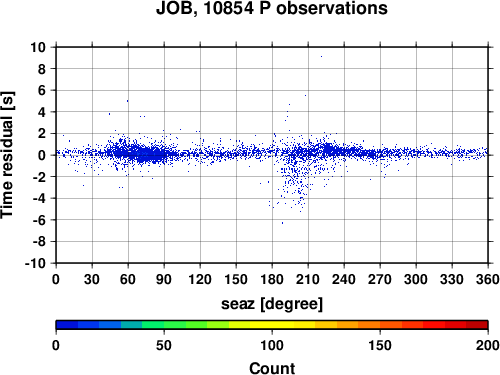
Task: Click the plot title 'JOB, 10854 P observations'
Action: 272,8
